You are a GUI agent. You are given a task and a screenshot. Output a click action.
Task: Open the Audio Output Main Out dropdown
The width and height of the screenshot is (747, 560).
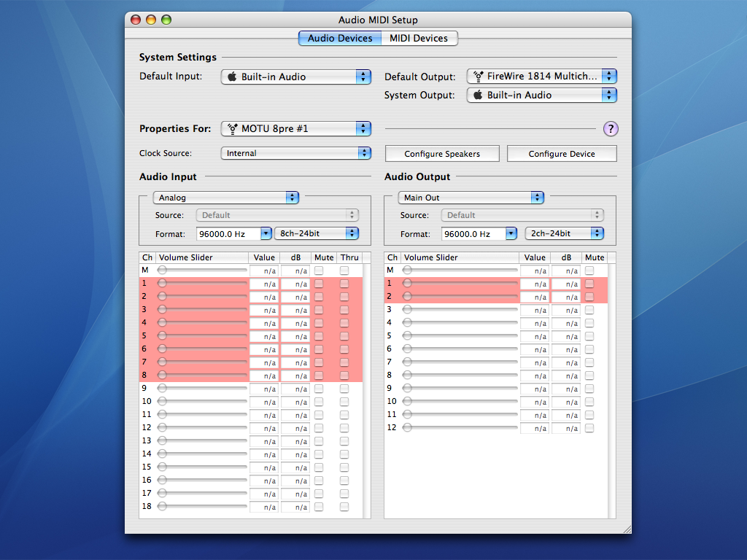471,198
